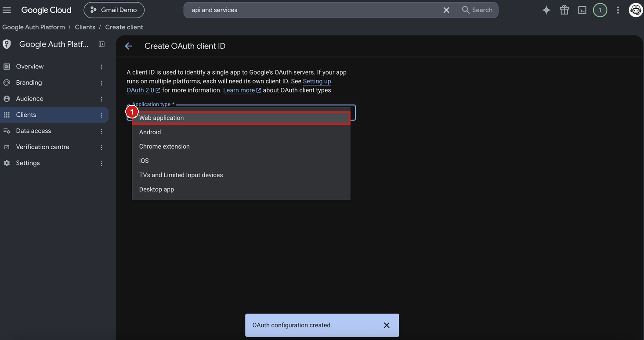The image size is (644, 340).
Task: Select Chrome extension application type
Action: [x=241, y=147]
